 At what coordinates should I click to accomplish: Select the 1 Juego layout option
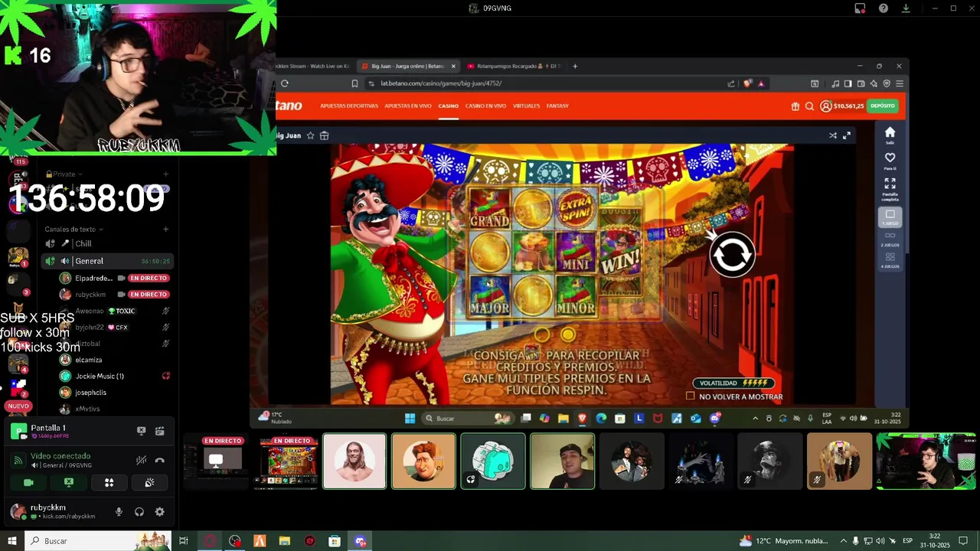point(890,217)
